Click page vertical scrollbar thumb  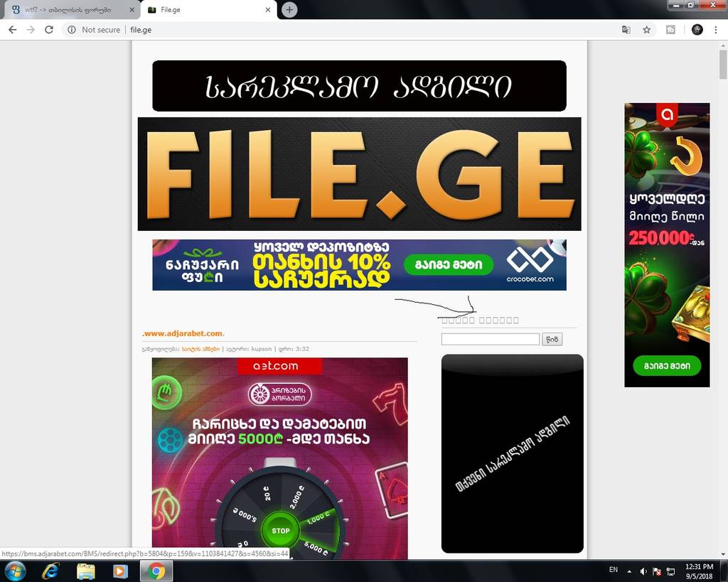pos(723,64)
